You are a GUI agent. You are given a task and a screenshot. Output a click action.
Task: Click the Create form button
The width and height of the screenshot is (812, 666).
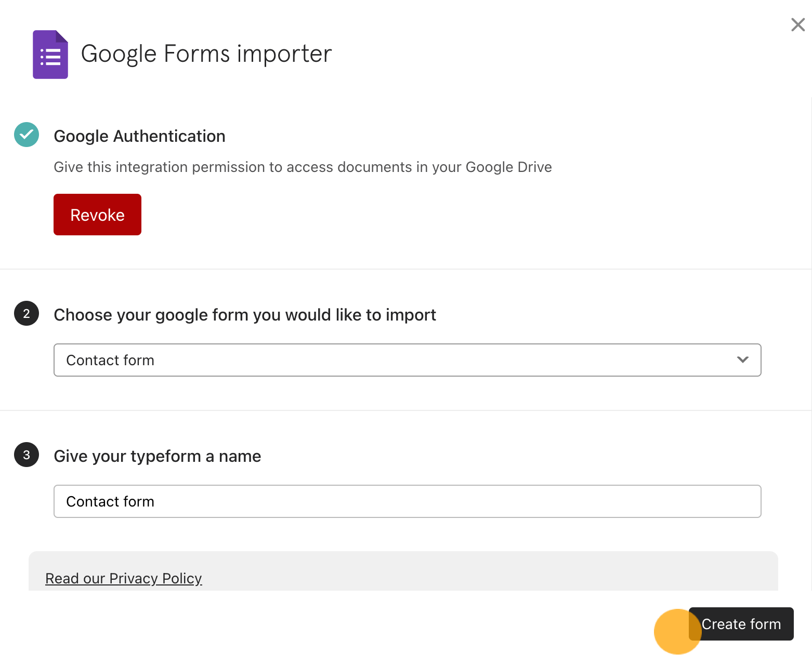point(741,624)
